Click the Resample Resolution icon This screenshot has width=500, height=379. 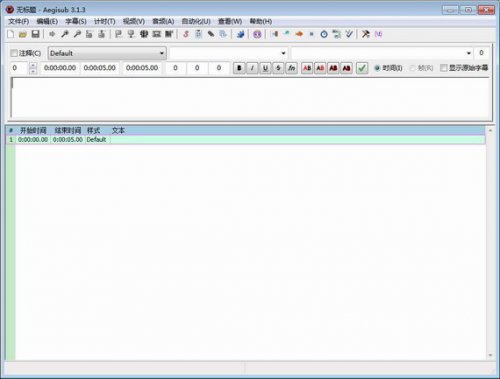312,34
